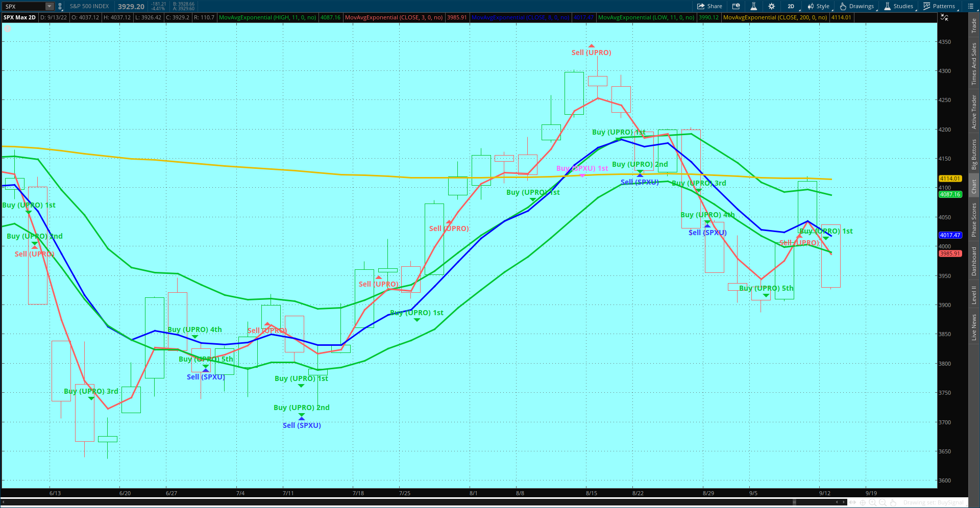Screen dimensions: 980x508
Task: Click the 4350 price axis label
Action: [945, 42]
